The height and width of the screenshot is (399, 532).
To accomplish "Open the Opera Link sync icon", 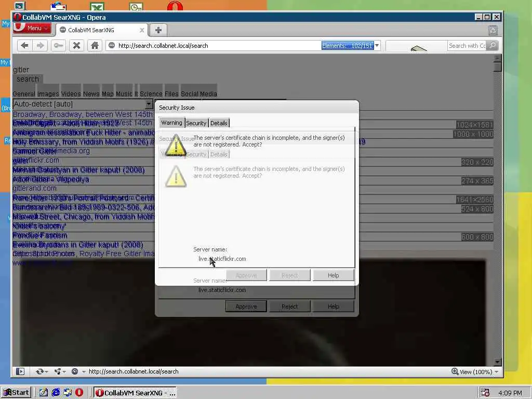I will tap(39, 371).
